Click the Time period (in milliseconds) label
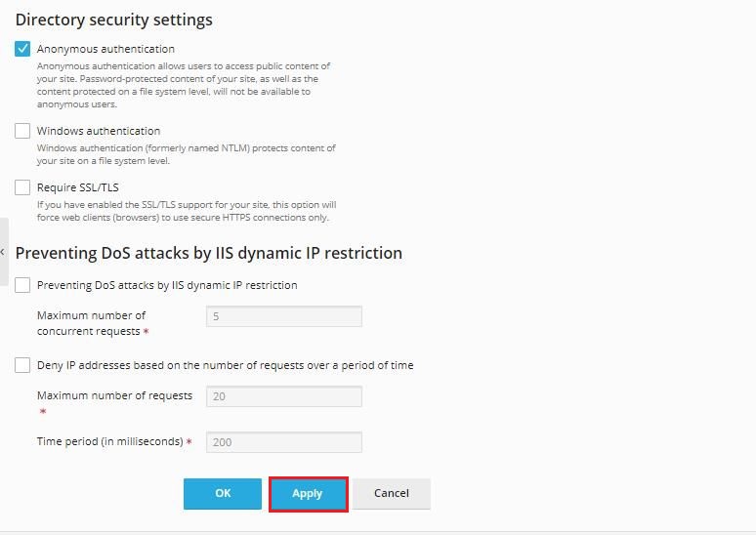Screen dimensions: 756x535 click(109, 442)
